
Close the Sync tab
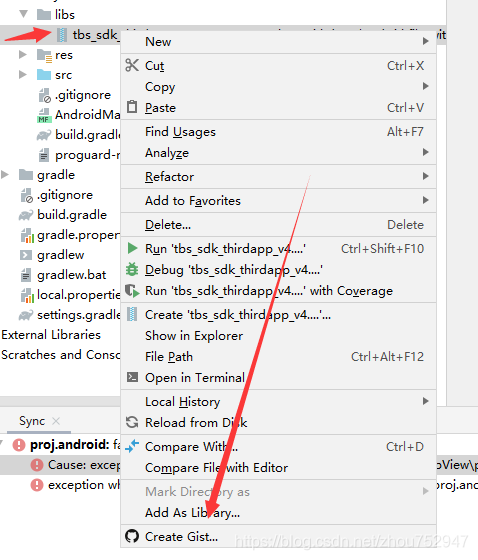tap(56, 421)
